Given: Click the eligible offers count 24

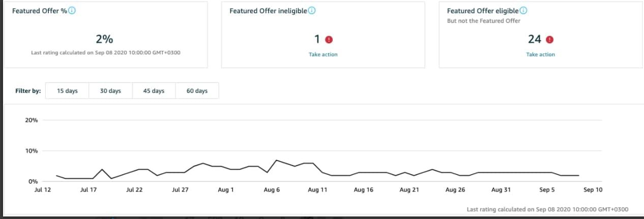Looking at the screenshot, I should click(534, 39).
